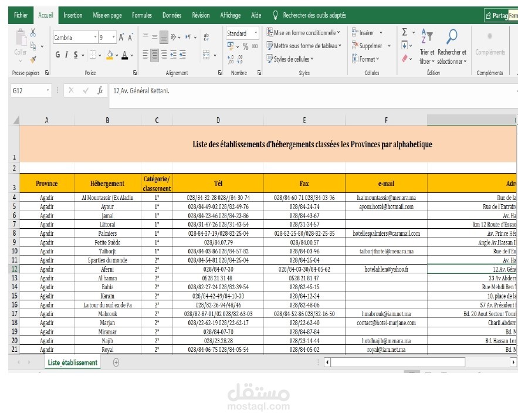Screen dimensions: 518x420
Task: Open the Name Box G12 dropdown arrow
Action: click(x=48, y=90)
